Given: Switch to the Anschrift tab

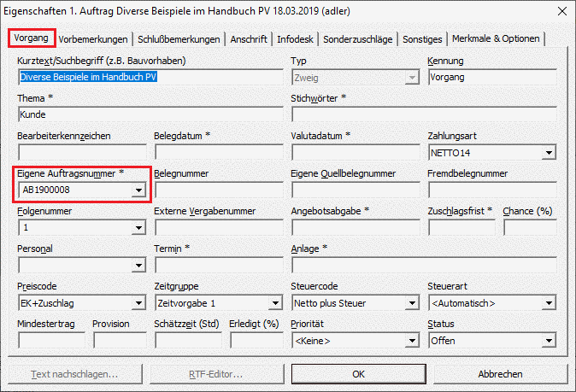Looking at the screenshot, I should 249,39.
